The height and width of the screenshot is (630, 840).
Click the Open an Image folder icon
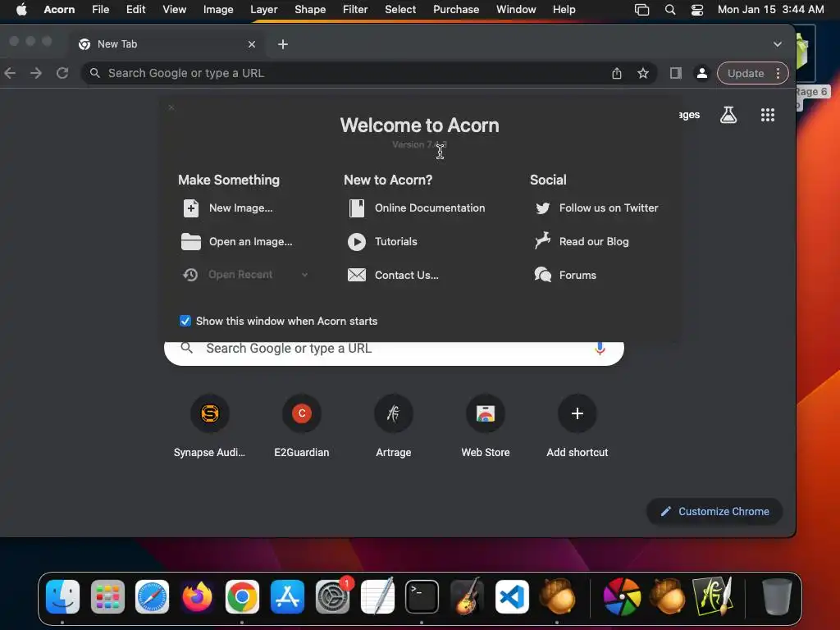190,242
